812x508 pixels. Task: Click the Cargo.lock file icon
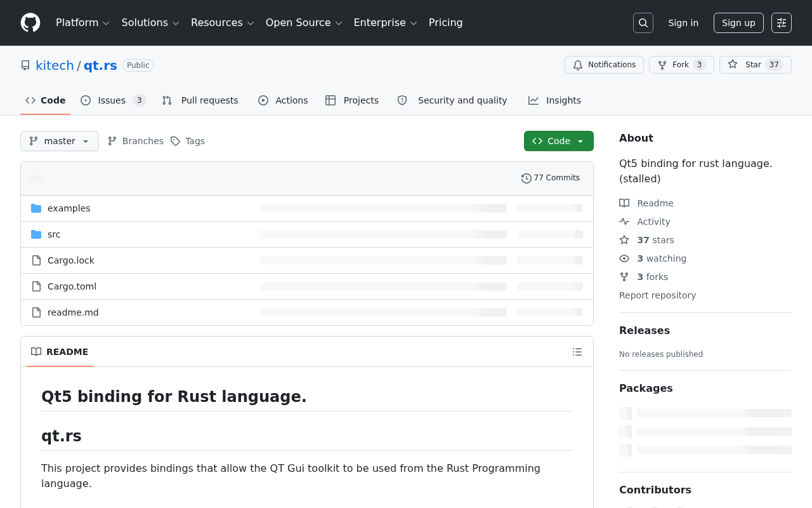click(x=36, y=260)
